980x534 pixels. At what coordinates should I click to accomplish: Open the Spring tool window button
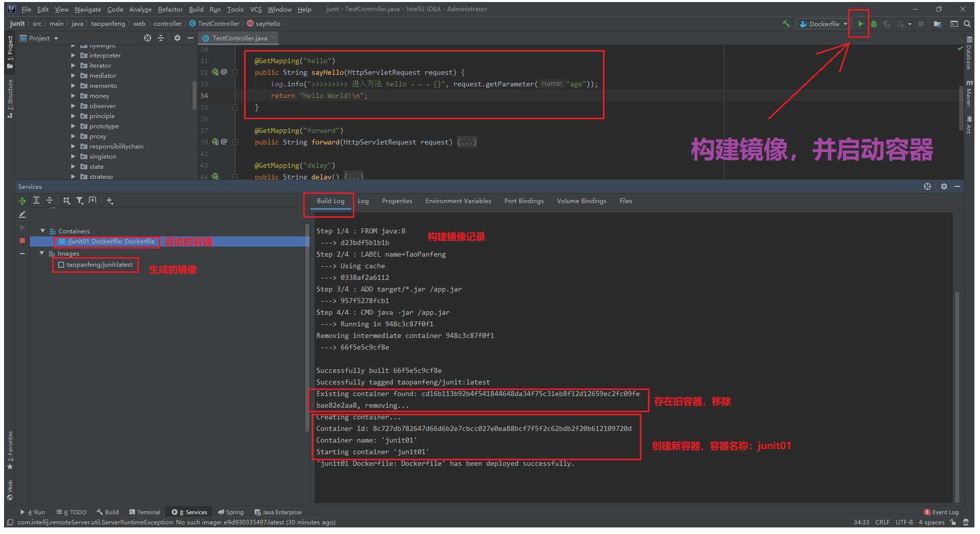coord(231,512)
